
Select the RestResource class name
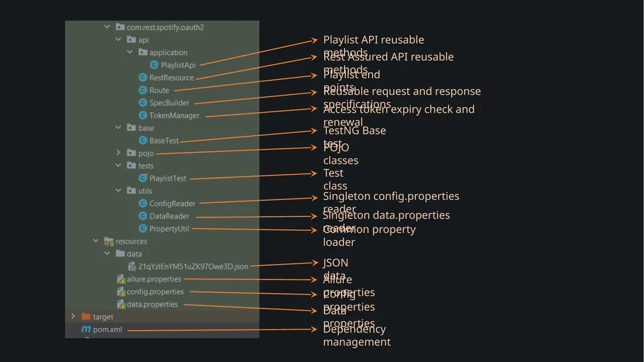171,77
